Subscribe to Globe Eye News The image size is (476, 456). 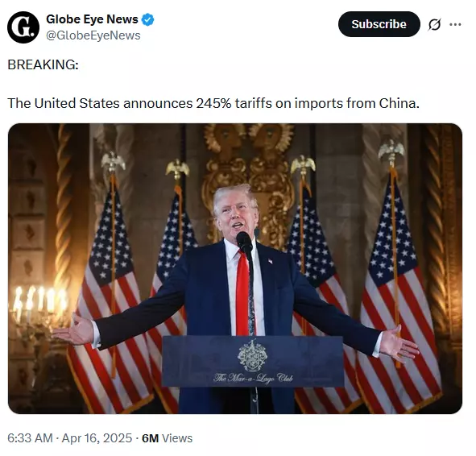[379, 24]
